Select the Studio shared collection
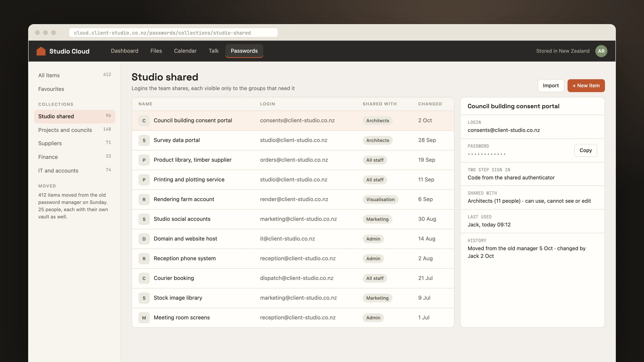The image size is (644, 362). (x=74, y=116)
